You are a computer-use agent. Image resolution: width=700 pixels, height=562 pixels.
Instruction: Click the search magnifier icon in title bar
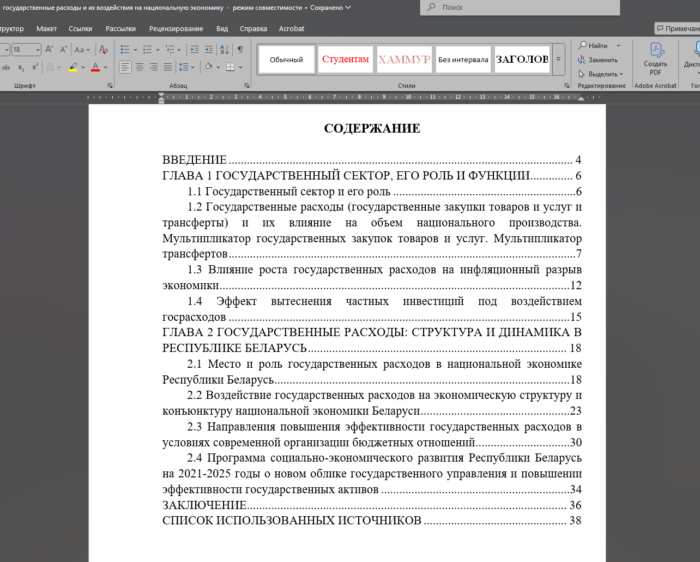[431, 7]
